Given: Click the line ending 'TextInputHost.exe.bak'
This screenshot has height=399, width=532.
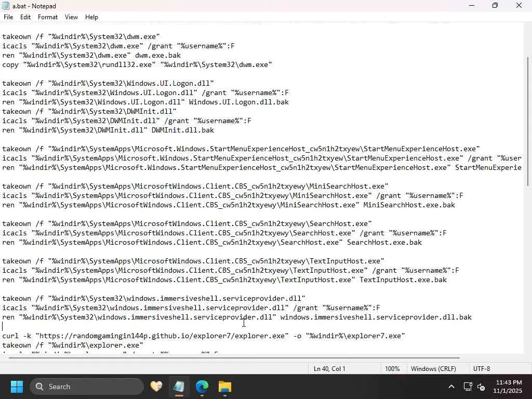Looking at the screenshot, I should click(x=224, y=280).
